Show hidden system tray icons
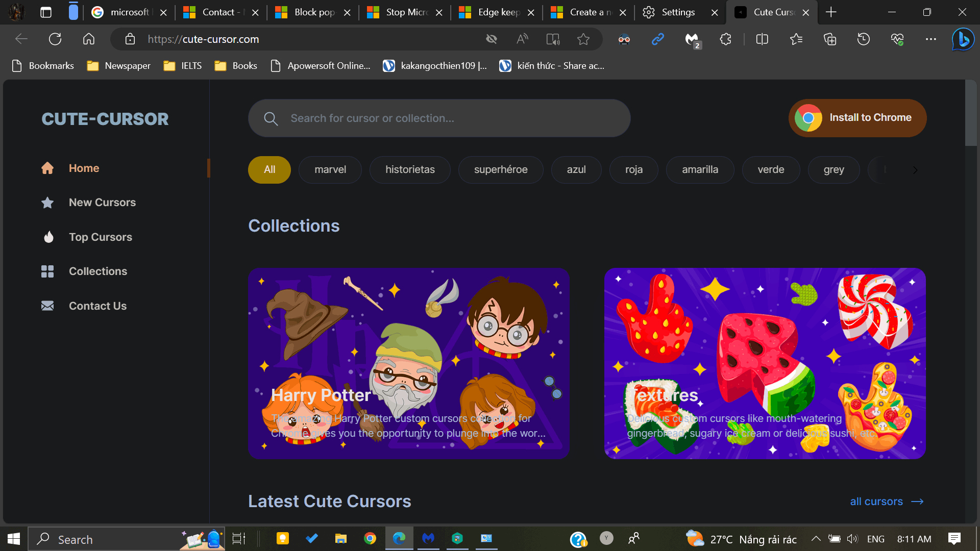The image size is (980, 551). pyautogui.click(x=816, y=539)
